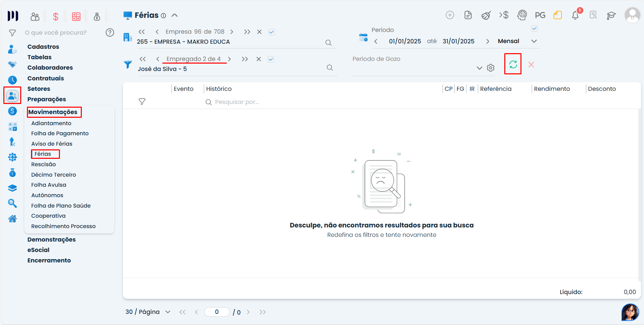Open the Rescisão menu item
This screenshot has width=644, height=325.
[x=43, y=164]
